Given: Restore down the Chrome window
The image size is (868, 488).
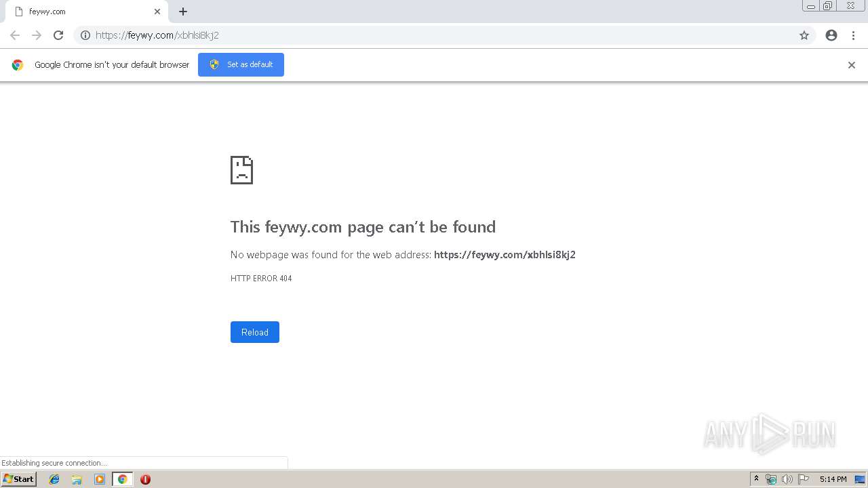Looking at the screenshot, I should point(828,6).
